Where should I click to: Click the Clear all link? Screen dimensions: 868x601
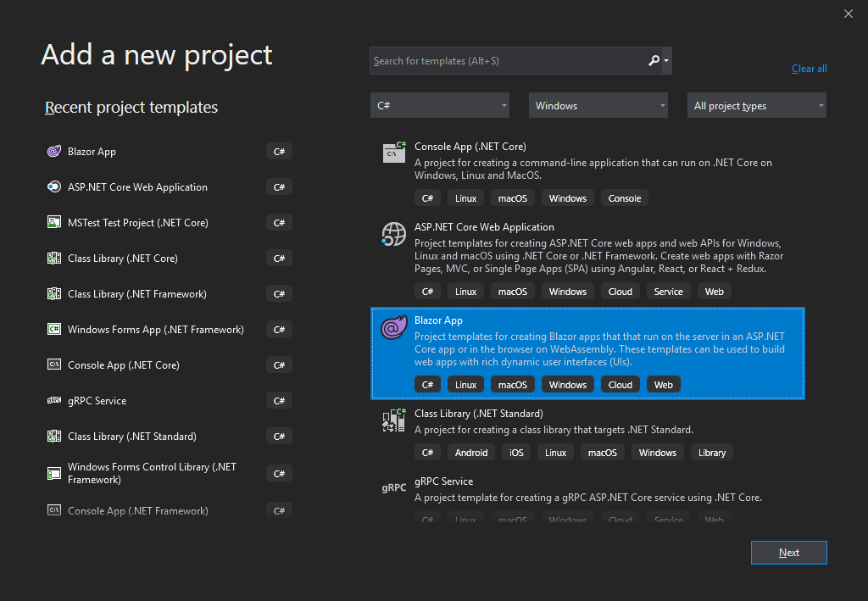pyautogui.click(x=810, y=69)
